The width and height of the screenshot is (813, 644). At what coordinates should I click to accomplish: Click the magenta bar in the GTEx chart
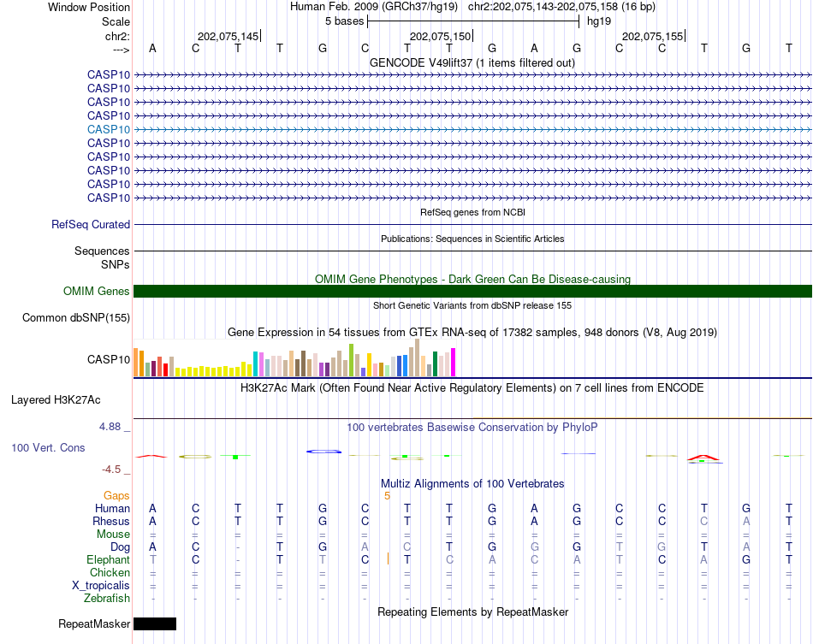coord(454,362)
